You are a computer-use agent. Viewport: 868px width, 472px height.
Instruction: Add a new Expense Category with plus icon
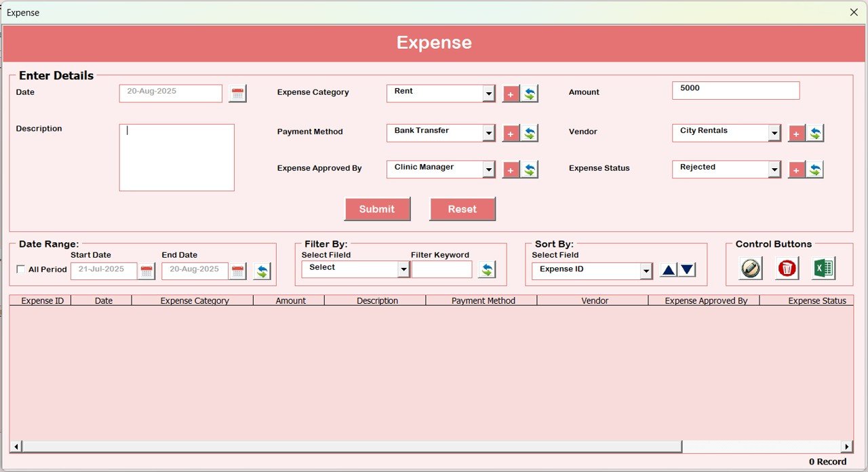click(x=511, y=94)
